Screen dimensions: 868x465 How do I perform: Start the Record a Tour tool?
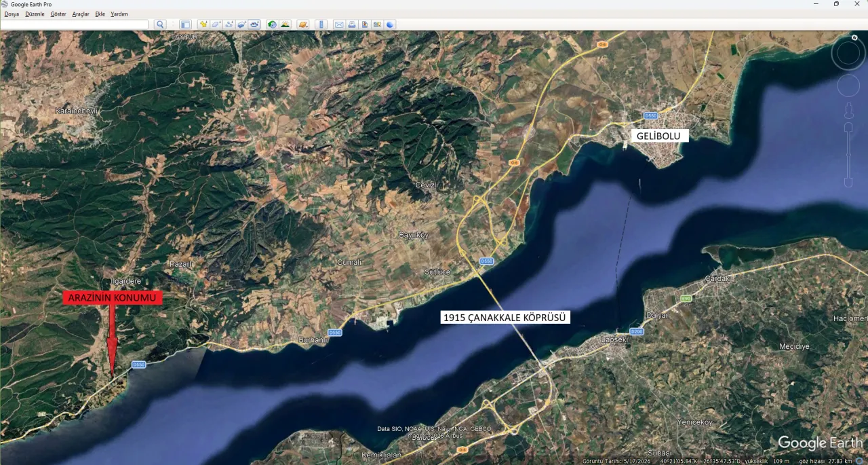coord(255,24)
